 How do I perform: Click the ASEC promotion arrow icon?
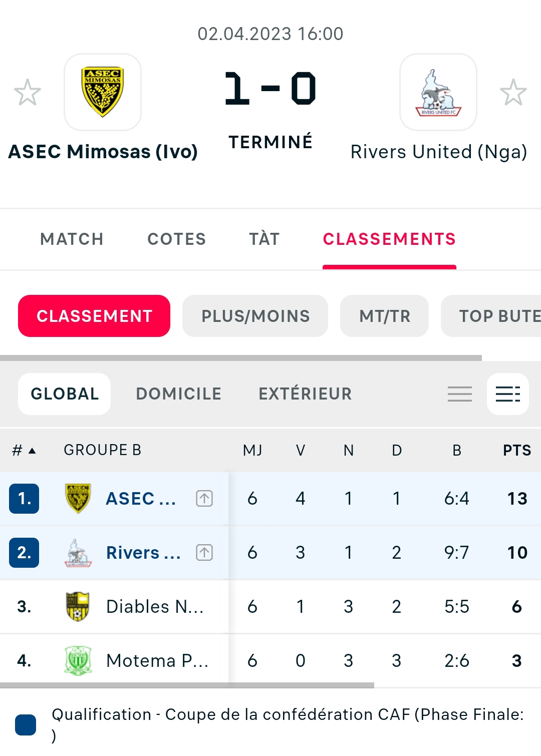pyautogui.click(x=204, y=499)
